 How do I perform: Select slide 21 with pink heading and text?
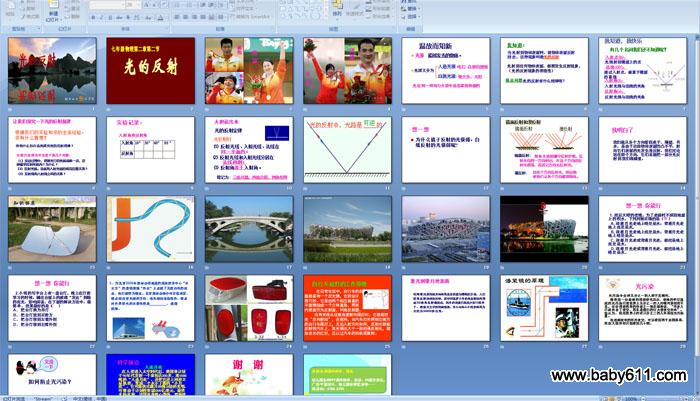pyautogui.click(x=642, y=229)
